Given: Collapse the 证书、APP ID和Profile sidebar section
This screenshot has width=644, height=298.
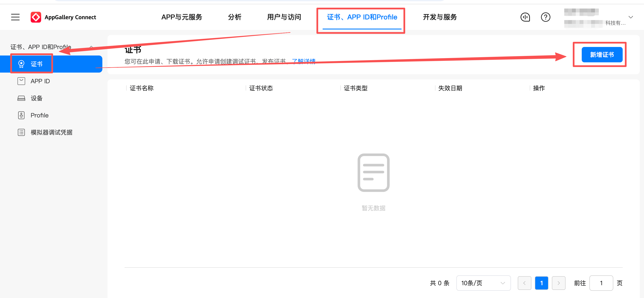Looking at the screenshot, I should (x=91, y=47).
